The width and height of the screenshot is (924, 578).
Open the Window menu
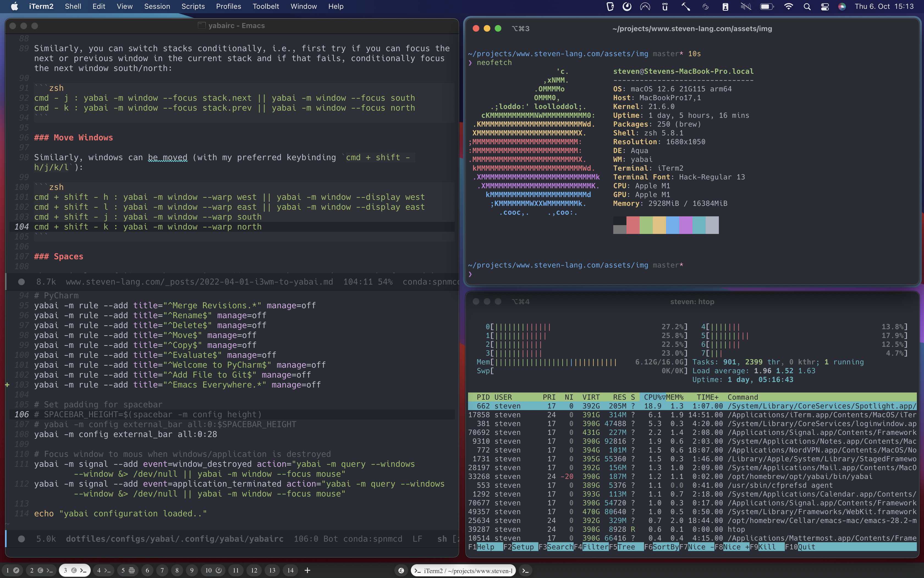click(304, 7)
